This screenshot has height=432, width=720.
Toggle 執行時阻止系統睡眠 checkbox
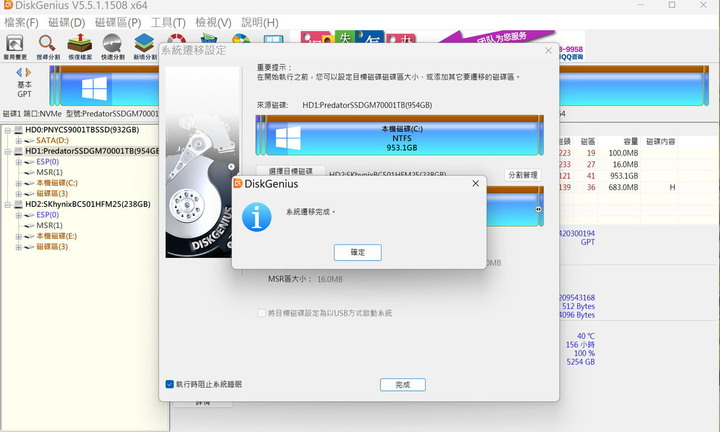point(169,384)
